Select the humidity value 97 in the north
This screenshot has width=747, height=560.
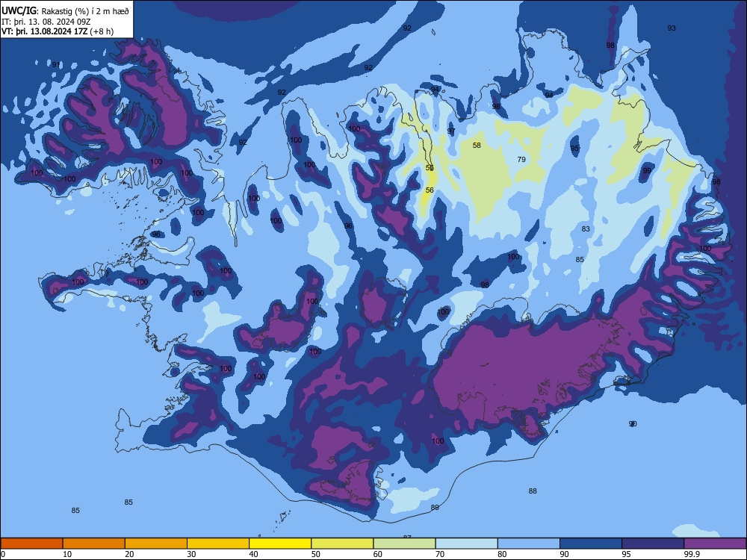click(451, 131)
